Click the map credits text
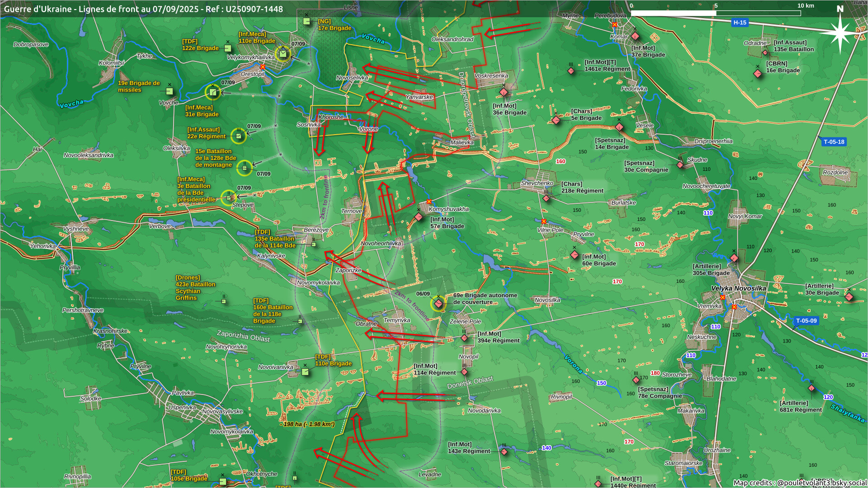 click(799, 483)
